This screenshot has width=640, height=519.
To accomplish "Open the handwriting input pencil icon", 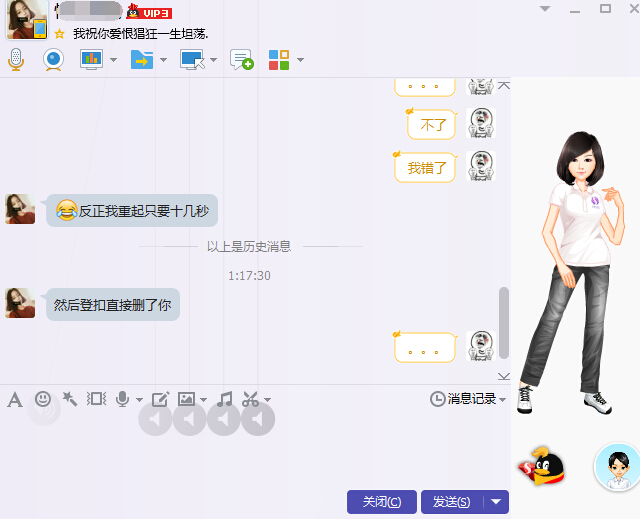I will point(160,399).
